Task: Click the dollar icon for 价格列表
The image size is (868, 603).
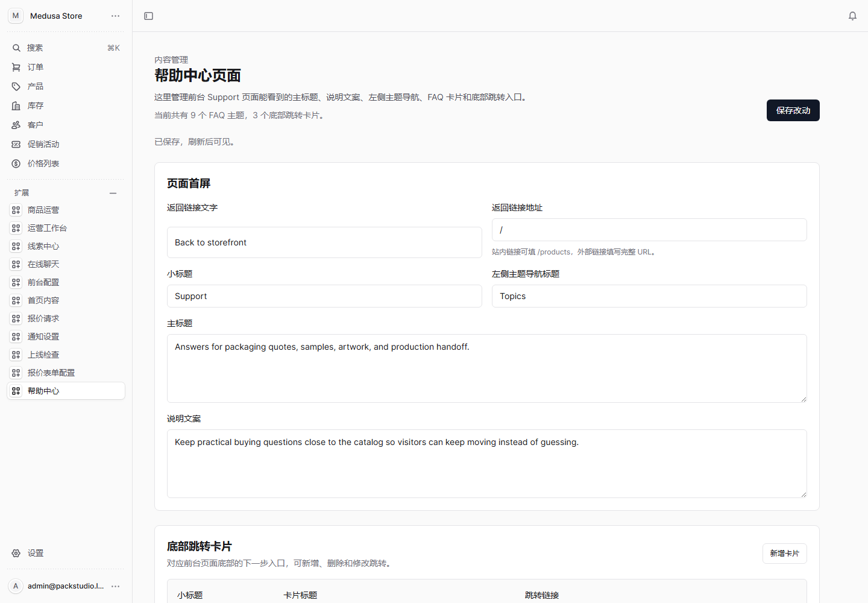Action: (x=16, y=163)
